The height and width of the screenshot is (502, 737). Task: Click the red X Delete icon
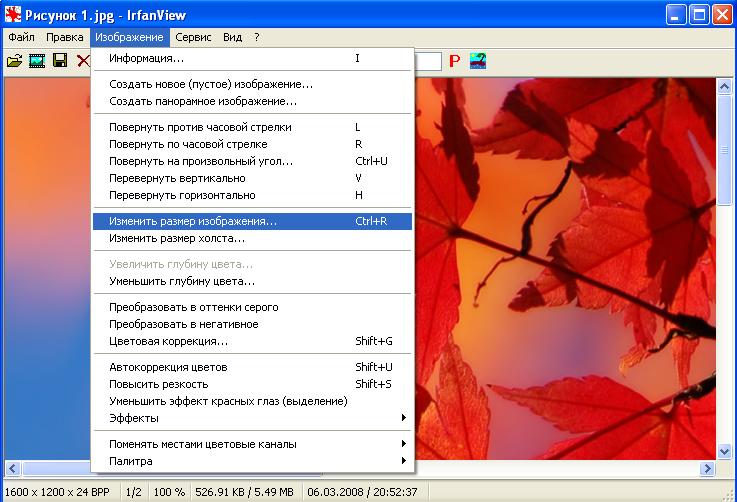pos(83,61)
